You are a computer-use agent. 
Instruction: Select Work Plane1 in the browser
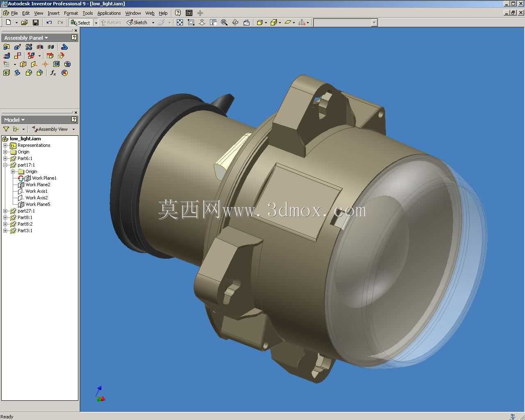coord(44,178)
